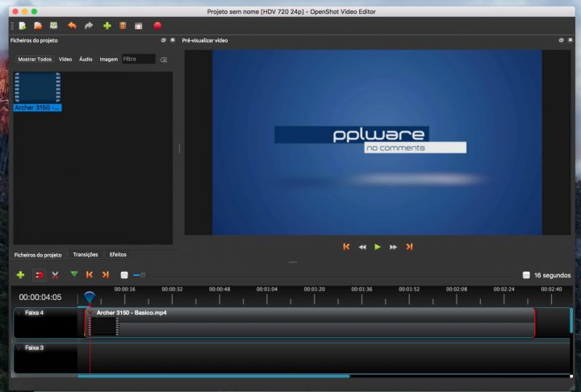Open the Faixa 4 track menu arrow
This screenshot has height=392, width=581.
(19, 312)
